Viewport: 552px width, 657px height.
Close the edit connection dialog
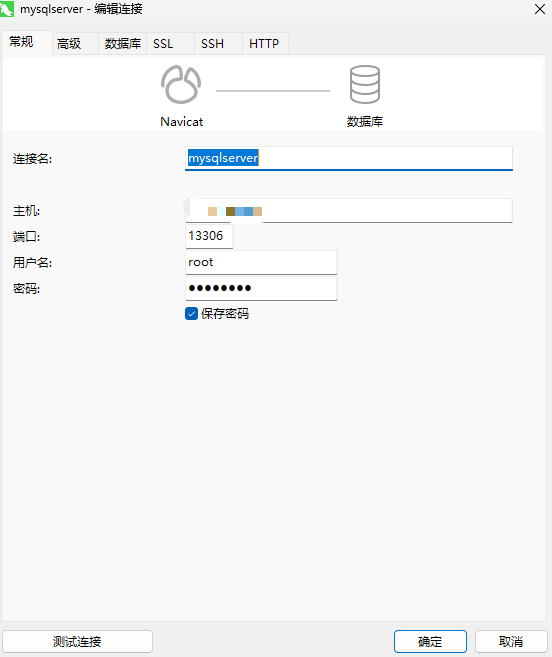tap(540, 9)
